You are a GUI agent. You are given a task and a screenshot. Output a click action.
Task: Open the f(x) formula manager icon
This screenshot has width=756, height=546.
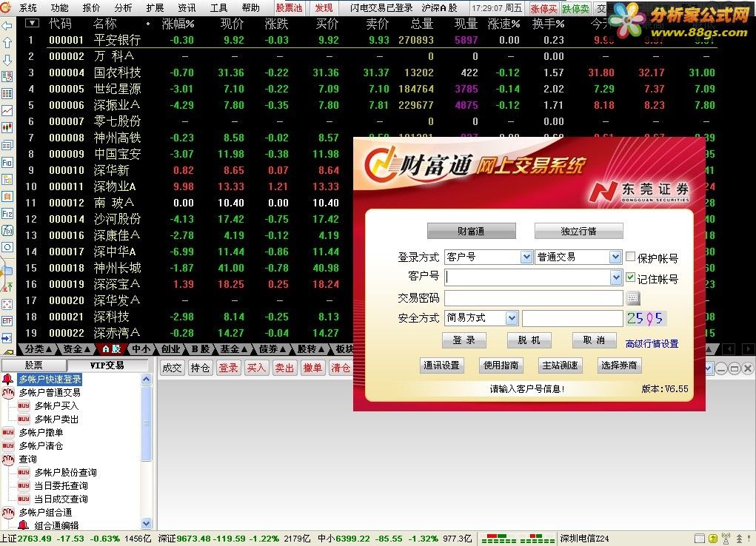click(7, 230)
